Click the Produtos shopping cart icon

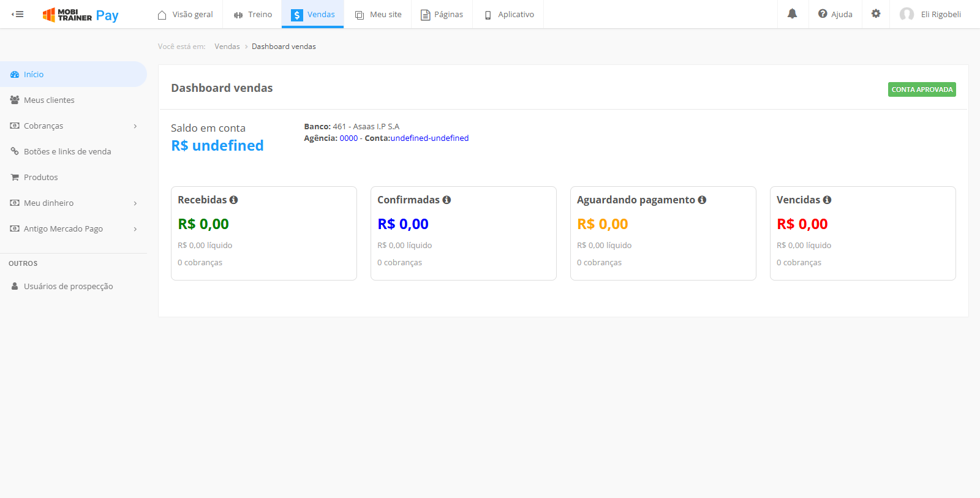tap(15, 177)
